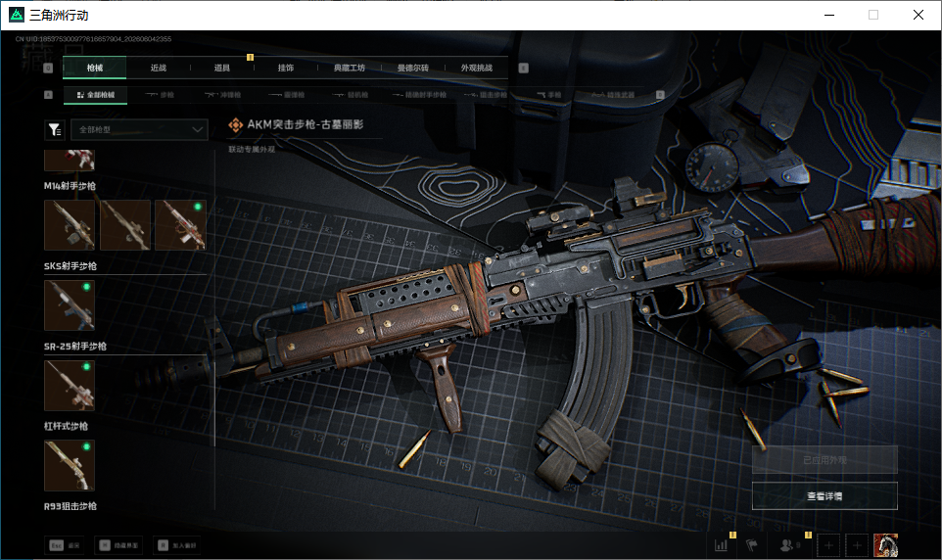Select the lever-action rifle skin thumbnail
Image resolution: width=942 pixels, height=560 pixels.
(70, 386)
